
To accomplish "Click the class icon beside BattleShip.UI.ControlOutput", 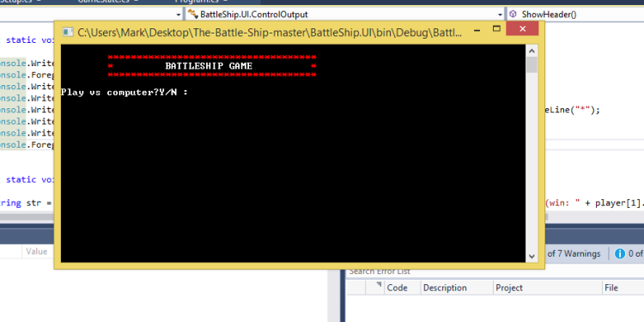I will pyautogui.click(x=193, y=15).
